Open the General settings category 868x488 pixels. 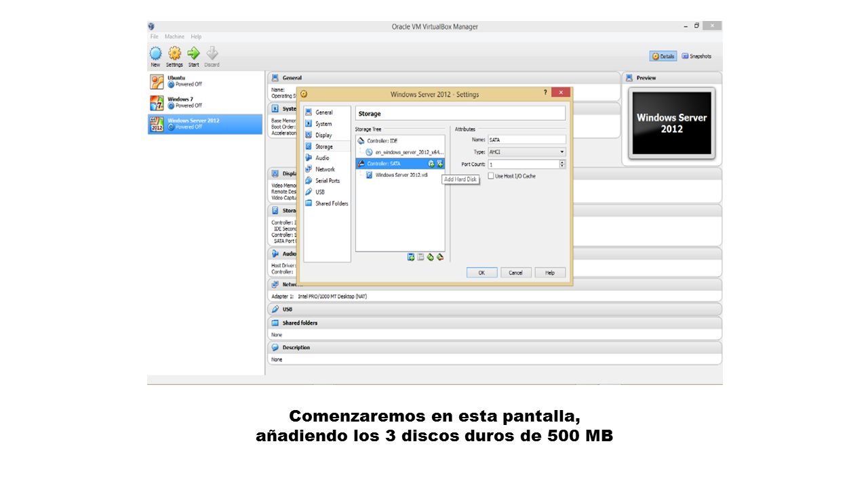tap(328, 113)
